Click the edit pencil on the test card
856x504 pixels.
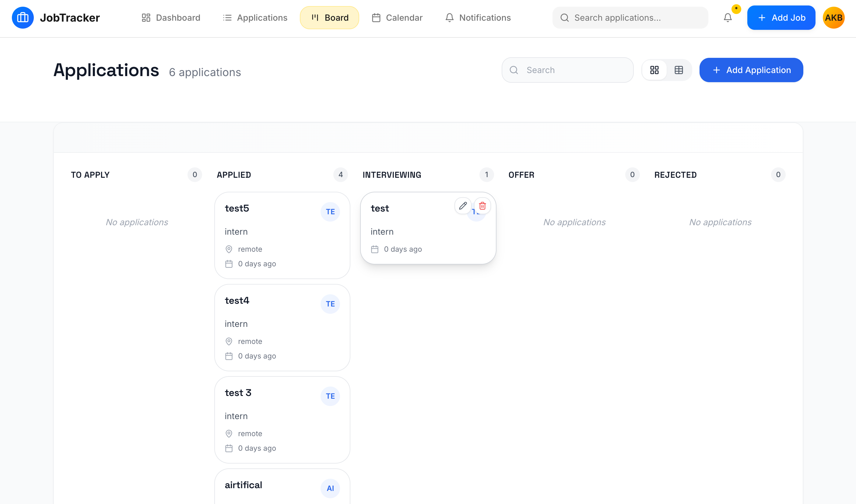[x=463, y=206]
